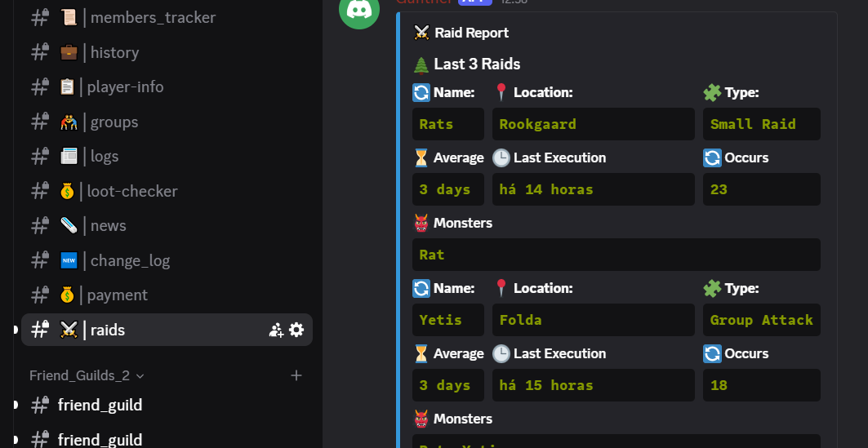868x448 pixels.
Task: Click the lock-hash icon of news channel
Action: click(x=40, y=226)
